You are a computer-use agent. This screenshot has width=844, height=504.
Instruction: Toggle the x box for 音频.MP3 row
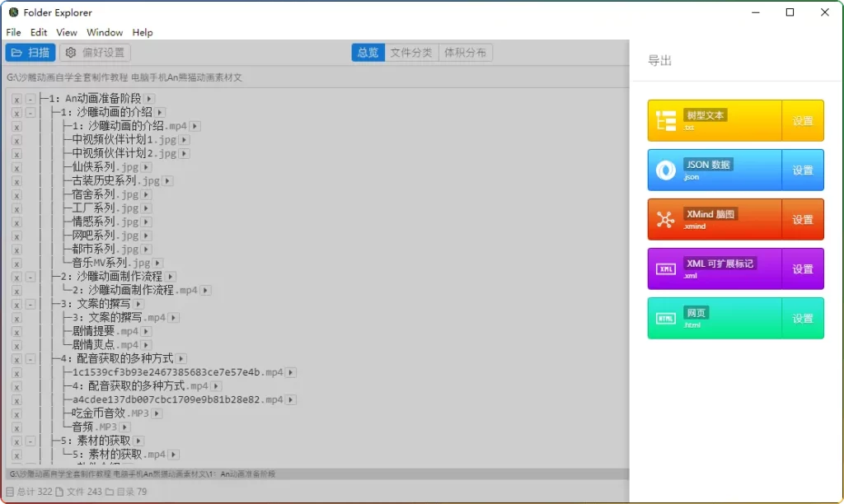[16, 427]
